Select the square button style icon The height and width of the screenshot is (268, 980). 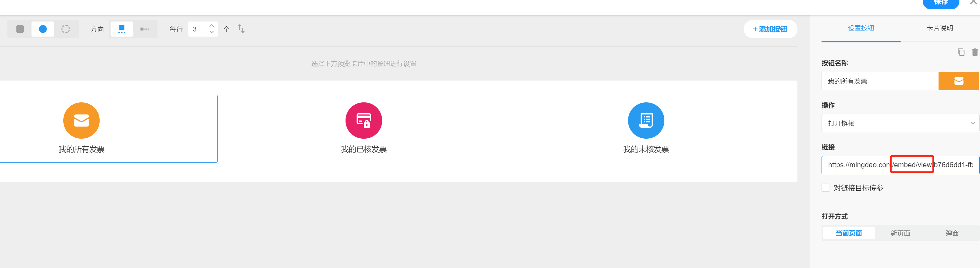pos(20,29)
